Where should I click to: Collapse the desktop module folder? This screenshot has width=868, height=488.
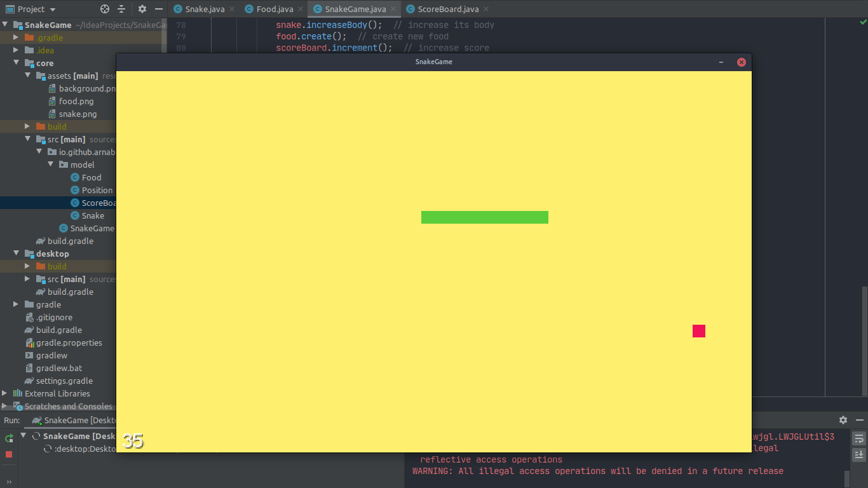click(16, 254)
